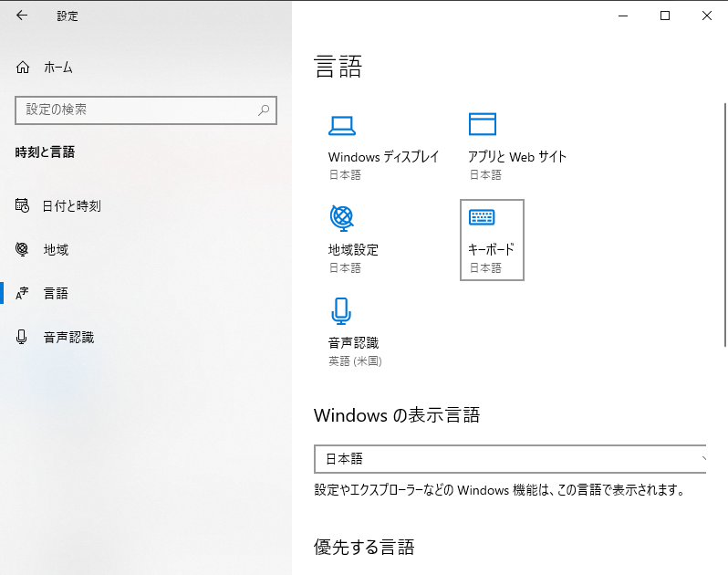Click the 言語 language icon in sidebar
Screen dimensions: 728x575
pos(22,293)
